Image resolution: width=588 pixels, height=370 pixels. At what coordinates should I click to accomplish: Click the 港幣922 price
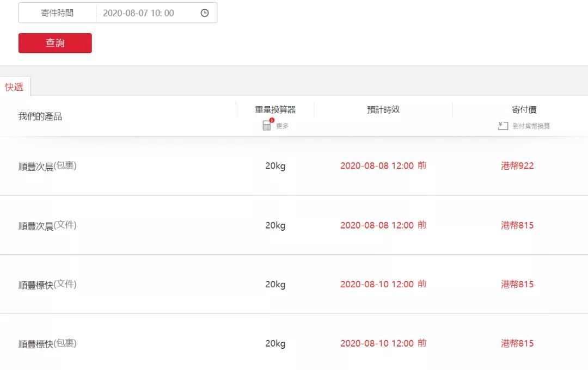pyautogui.click(x=517, y=166)
